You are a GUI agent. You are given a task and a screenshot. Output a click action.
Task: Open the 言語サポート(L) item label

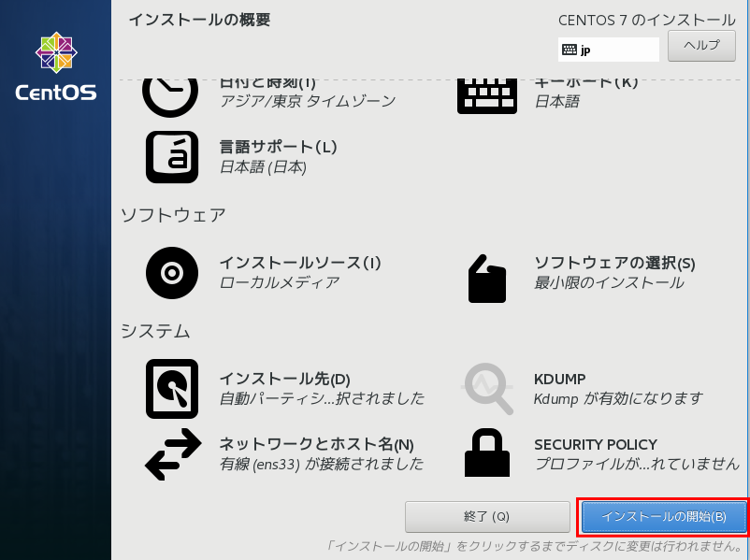pyautogui.click(x=278, y=147)
